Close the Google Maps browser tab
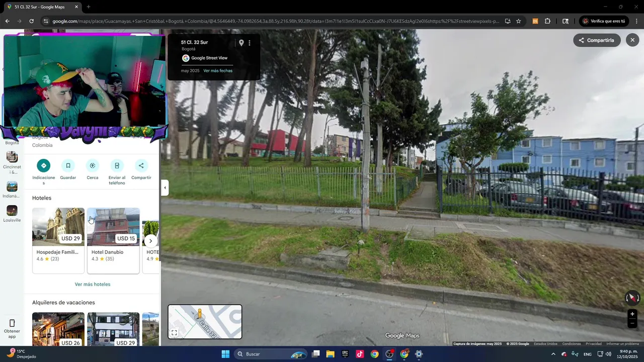 pos(76,7)
